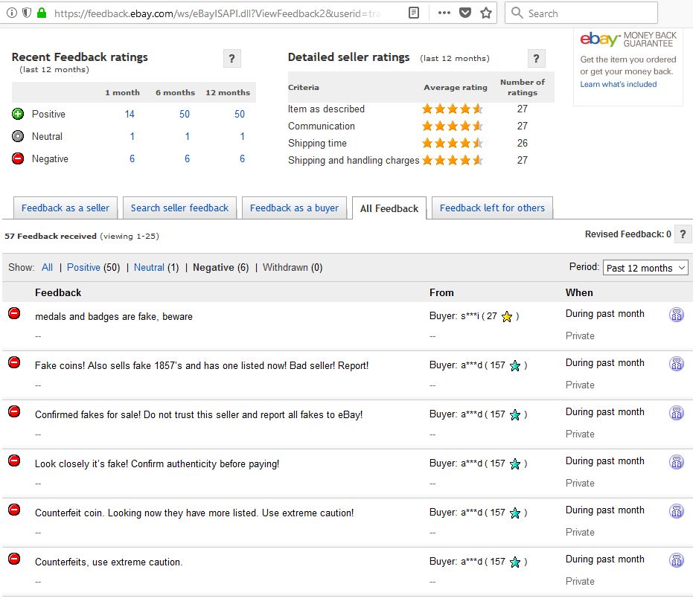
Task: Filter by Positive feedback link
Action: tap(83, 268)
